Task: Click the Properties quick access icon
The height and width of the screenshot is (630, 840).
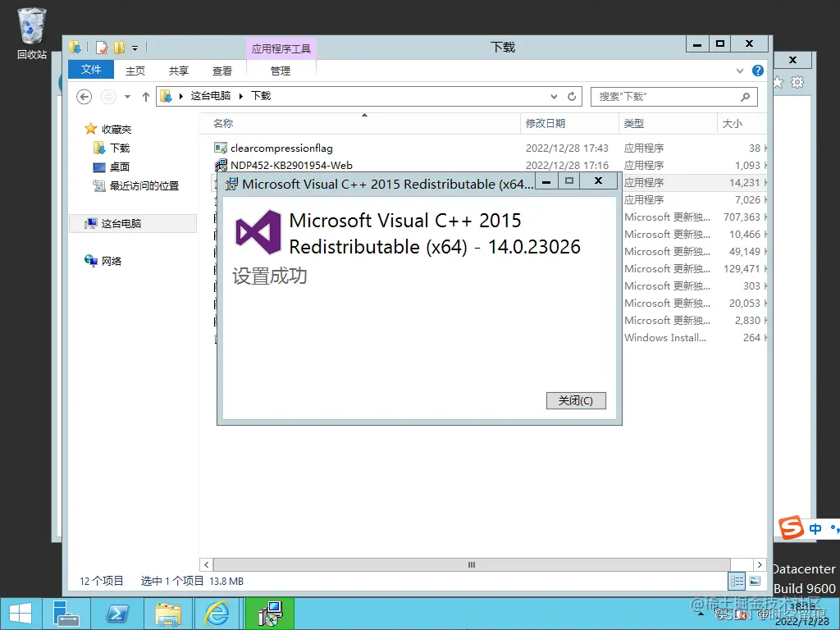Action: coord(101,48)
